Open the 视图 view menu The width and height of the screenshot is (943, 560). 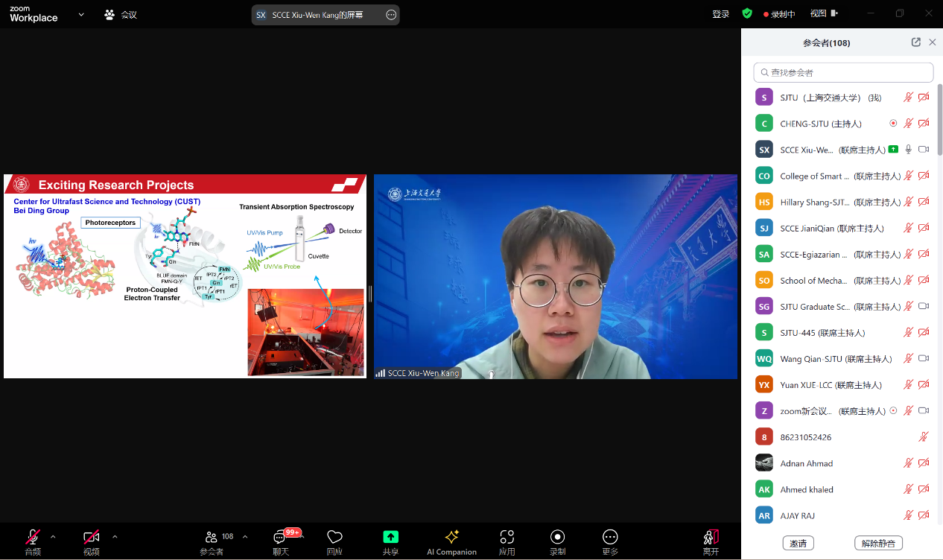pyautogui.click(x=823, y=13)
